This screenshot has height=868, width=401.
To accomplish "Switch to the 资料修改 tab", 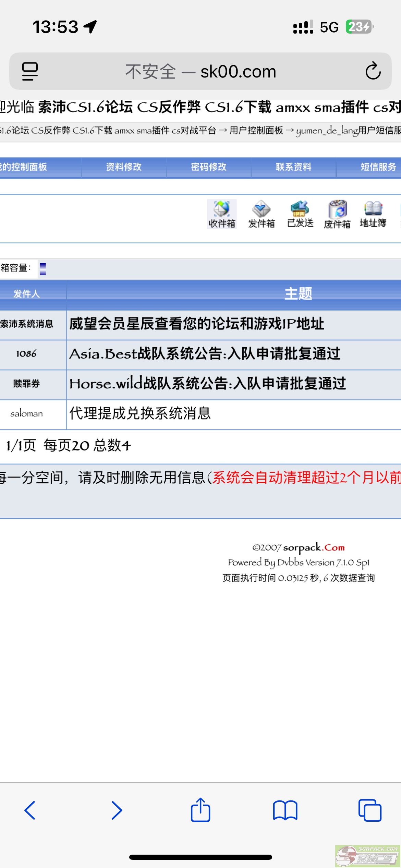I will [124, 167].
